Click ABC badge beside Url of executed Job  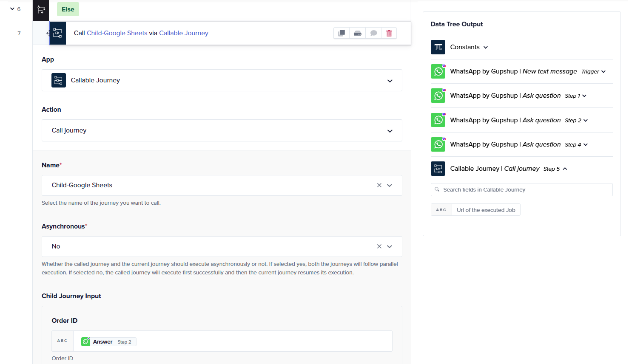pos(441,210)
